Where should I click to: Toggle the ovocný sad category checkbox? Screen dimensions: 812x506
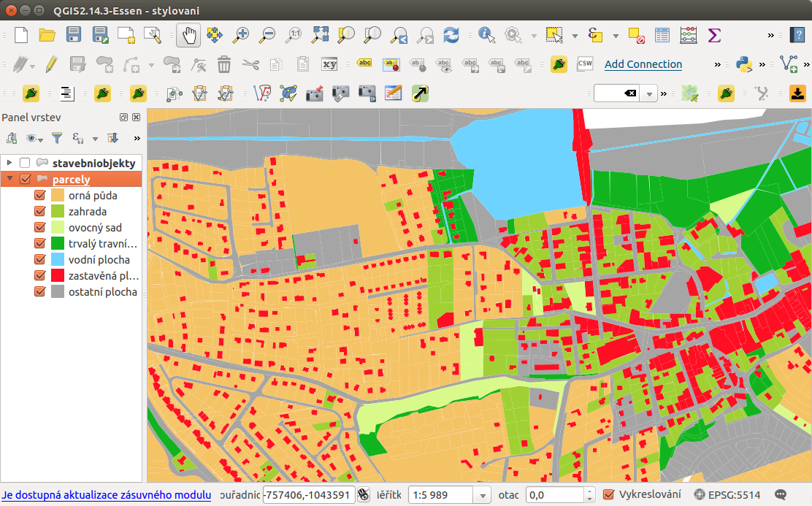pyautogui.click(x=39, y=227)
